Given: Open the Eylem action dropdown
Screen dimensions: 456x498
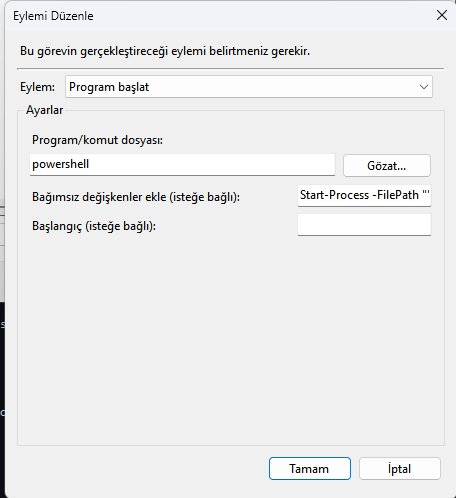Looking at the screenshot, I should point(249,87).
